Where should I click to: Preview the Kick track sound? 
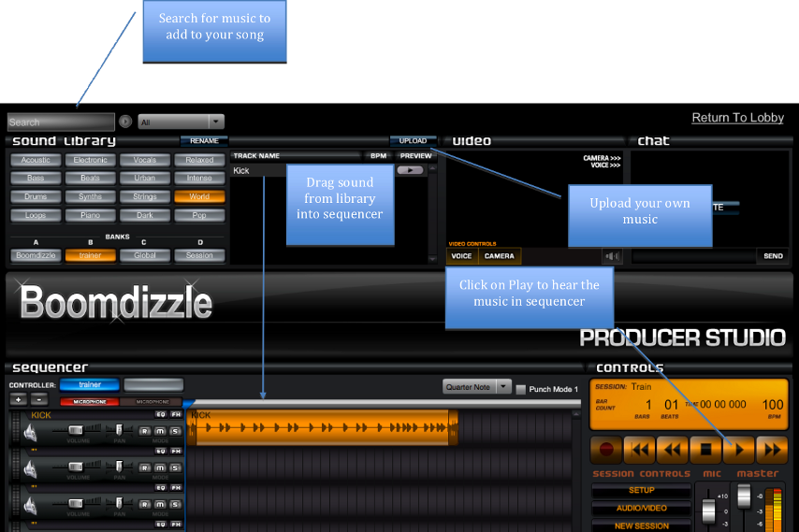(410, 171)
